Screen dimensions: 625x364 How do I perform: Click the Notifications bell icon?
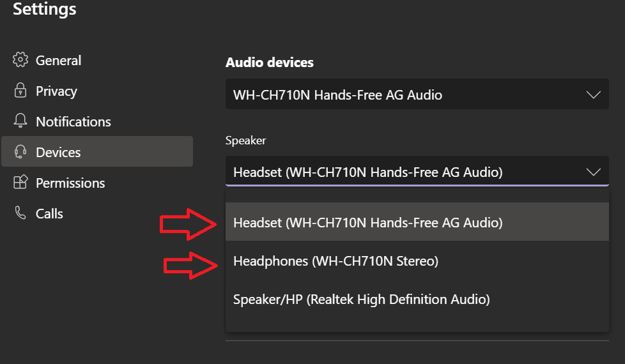point(20,121)
